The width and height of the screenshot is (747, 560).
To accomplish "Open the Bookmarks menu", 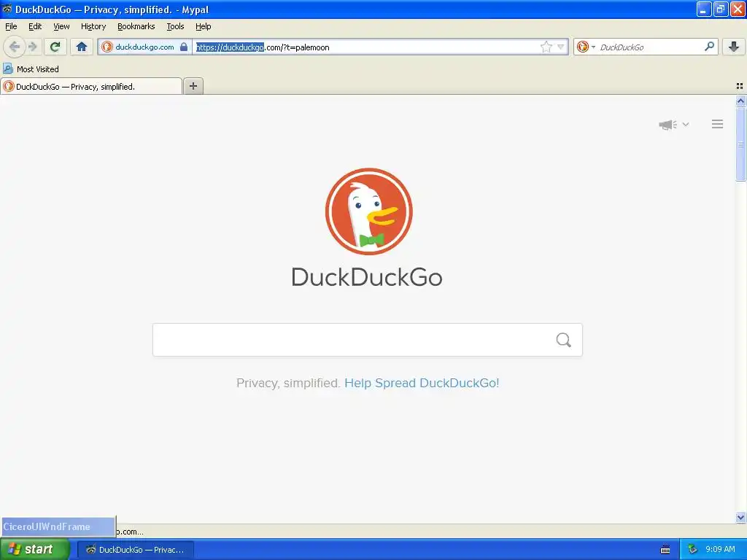I will coord(136,26).
